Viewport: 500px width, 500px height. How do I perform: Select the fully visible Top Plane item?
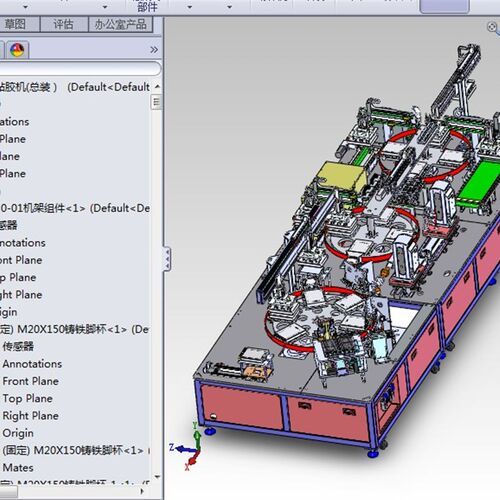27,398
